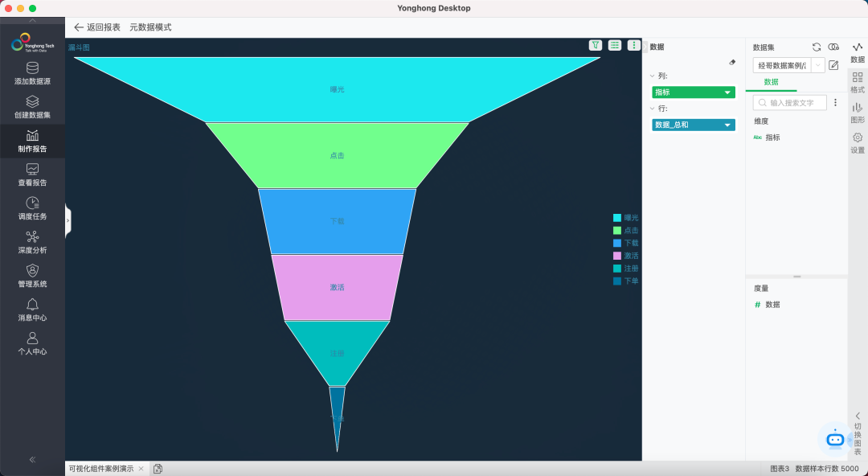Switch to the 数据 right-side tab
The height and width of the screenshot is (476, 868).
pos(858,52)
